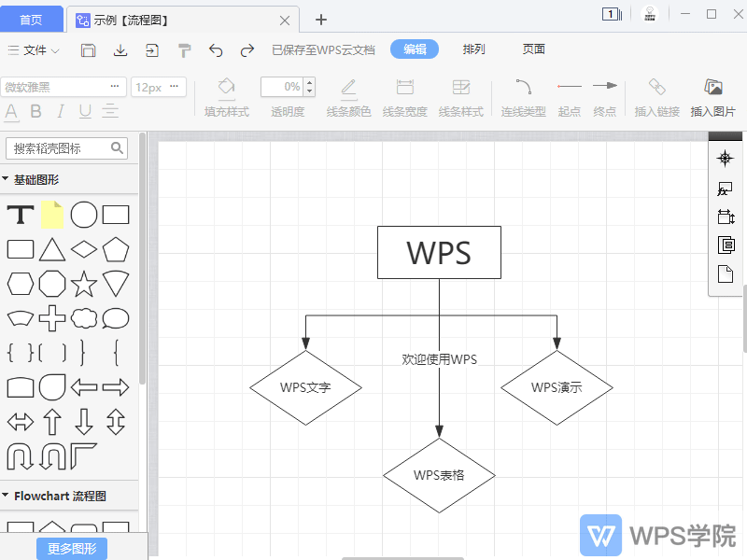Open start point (起点) arrow option
Viewport: 747px width, 560px height.
click(570, 98)
